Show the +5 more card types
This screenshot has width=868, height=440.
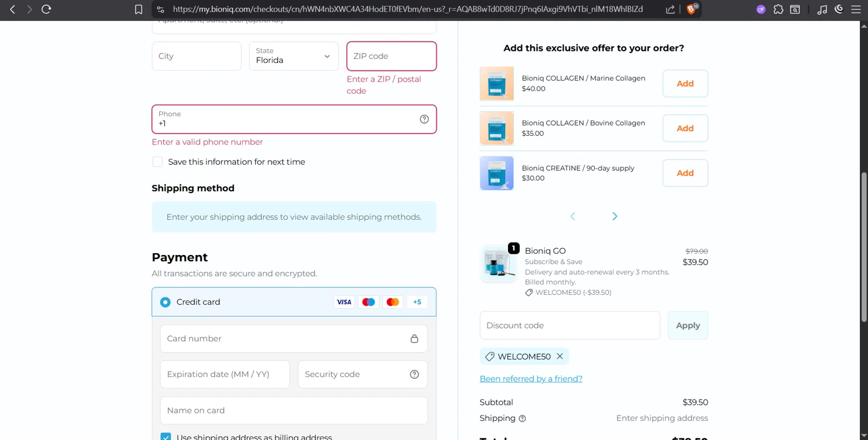(417, 302)
